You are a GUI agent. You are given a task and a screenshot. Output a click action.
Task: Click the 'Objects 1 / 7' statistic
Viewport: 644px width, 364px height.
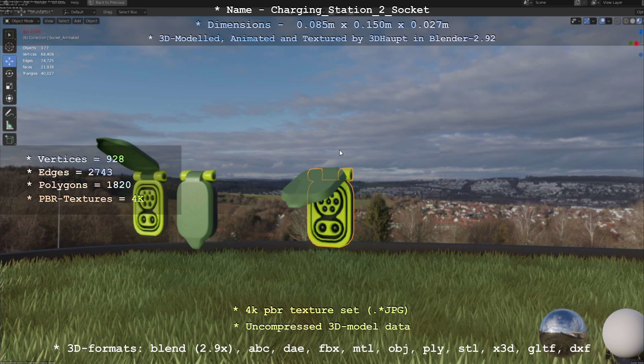point(36,48)
